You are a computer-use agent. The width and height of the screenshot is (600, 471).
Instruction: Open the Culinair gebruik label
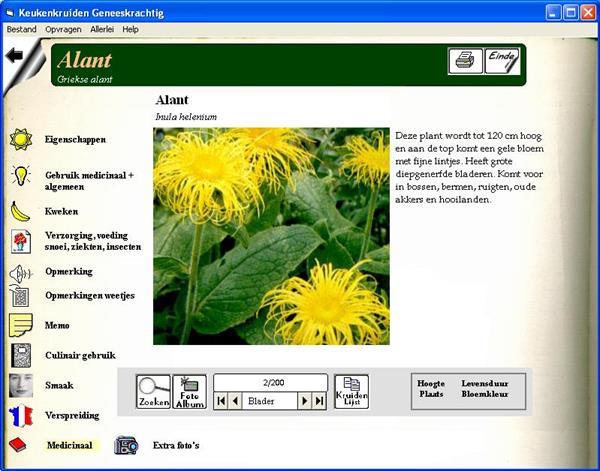(x=80, y=355)
